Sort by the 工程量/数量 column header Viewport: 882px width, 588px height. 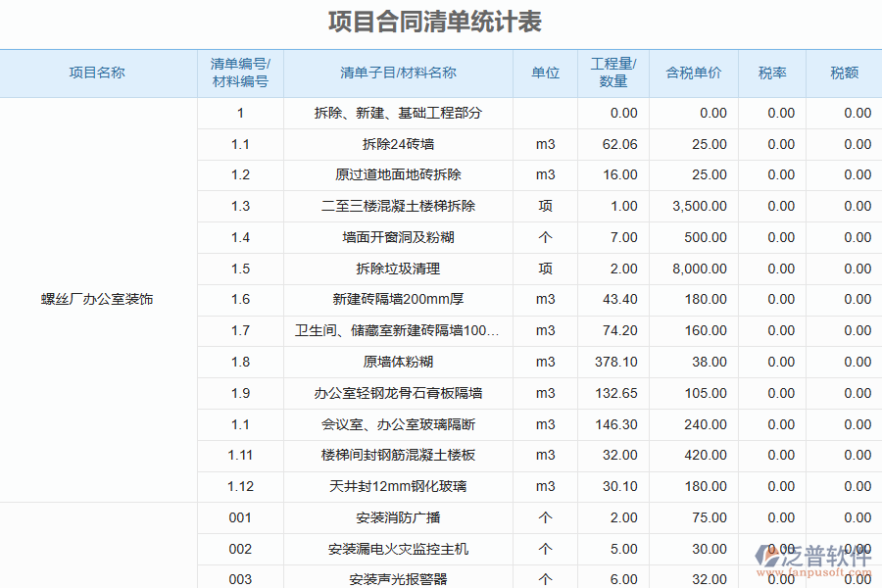tap(611, 73)
